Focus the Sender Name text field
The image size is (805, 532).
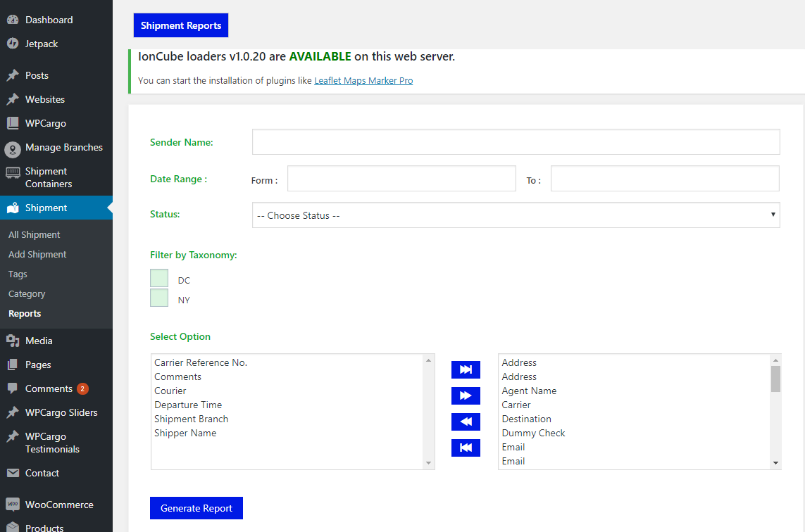[x=516, y=141]
